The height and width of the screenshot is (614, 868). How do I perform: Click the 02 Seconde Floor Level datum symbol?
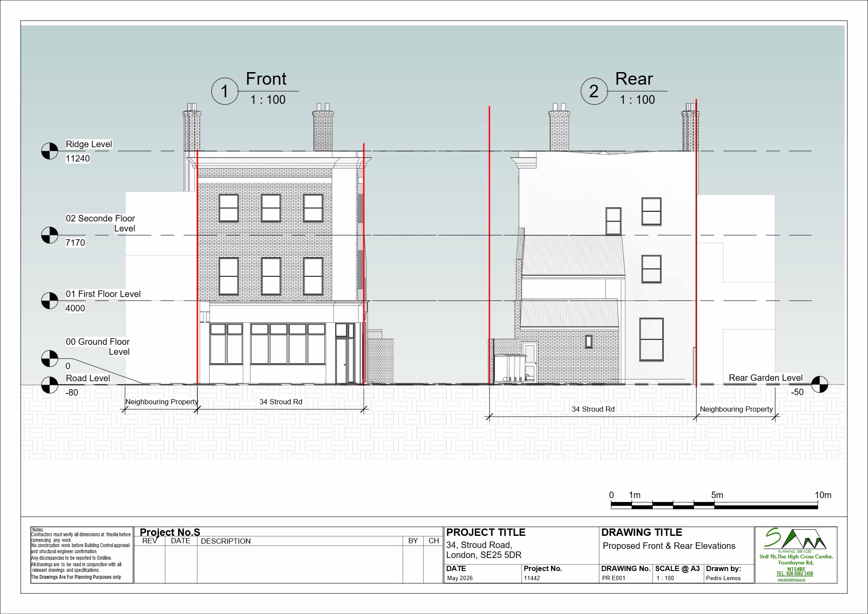point(49,235)
